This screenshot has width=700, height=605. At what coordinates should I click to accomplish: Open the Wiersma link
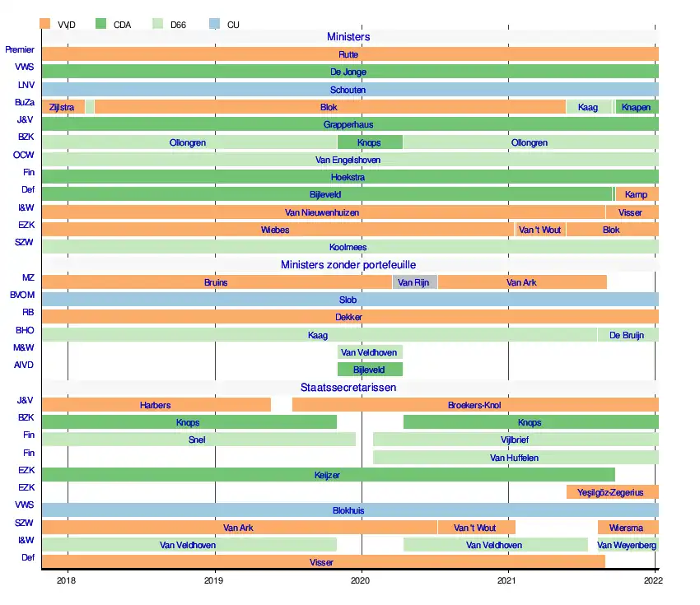coord(627,528)
